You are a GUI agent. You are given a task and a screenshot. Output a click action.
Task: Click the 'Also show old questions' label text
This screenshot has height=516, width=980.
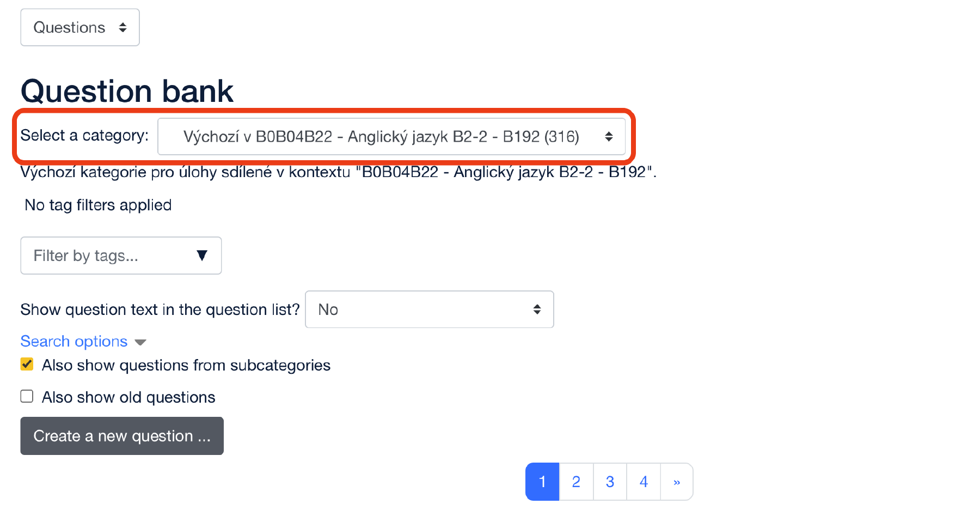pyautogui.click(x=128, y=397)
